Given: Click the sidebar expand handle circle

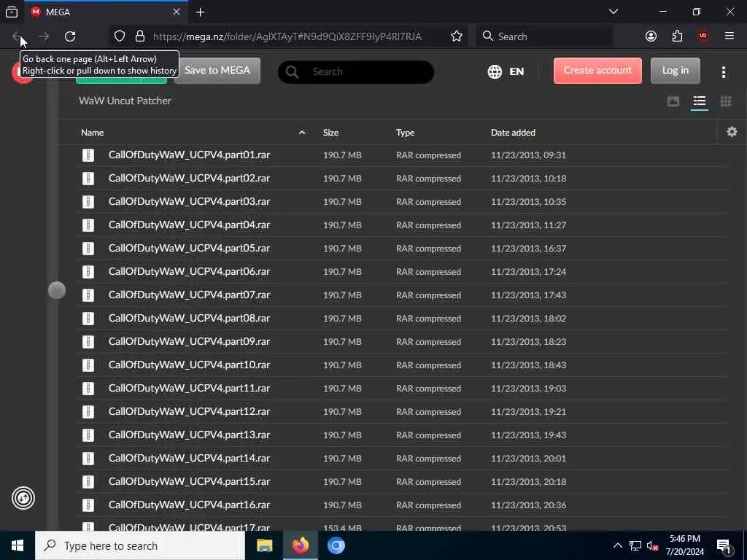Looking at the screenshot, I should pos(57,290).
